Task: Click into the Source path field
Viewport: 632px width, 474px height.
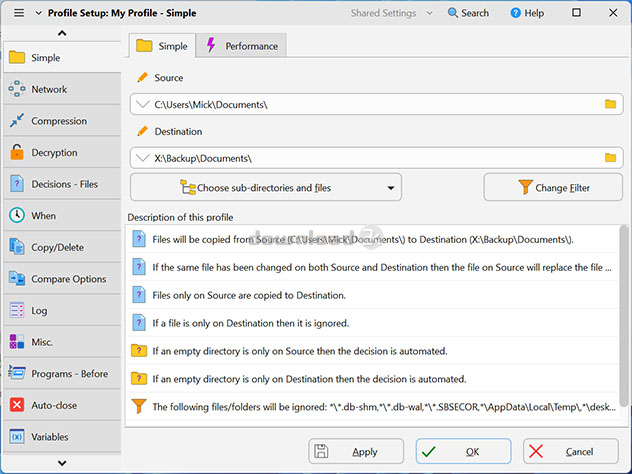Action: pos(376,104)
